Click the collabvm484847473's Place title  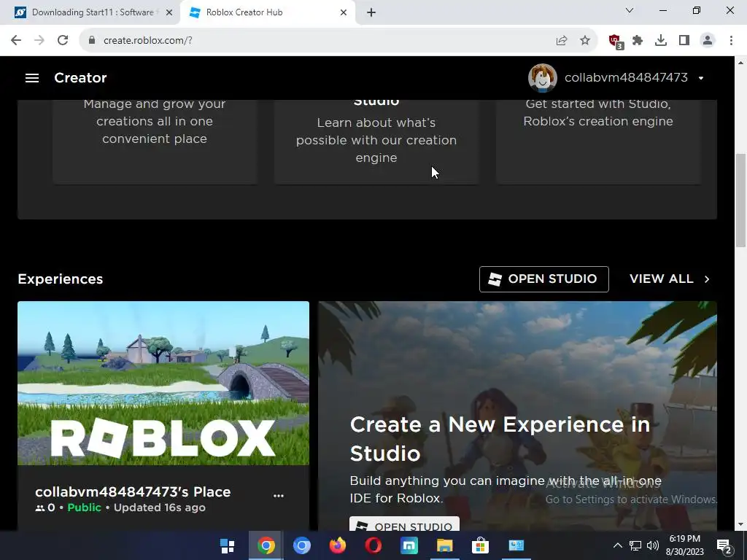tap(133, 491)
